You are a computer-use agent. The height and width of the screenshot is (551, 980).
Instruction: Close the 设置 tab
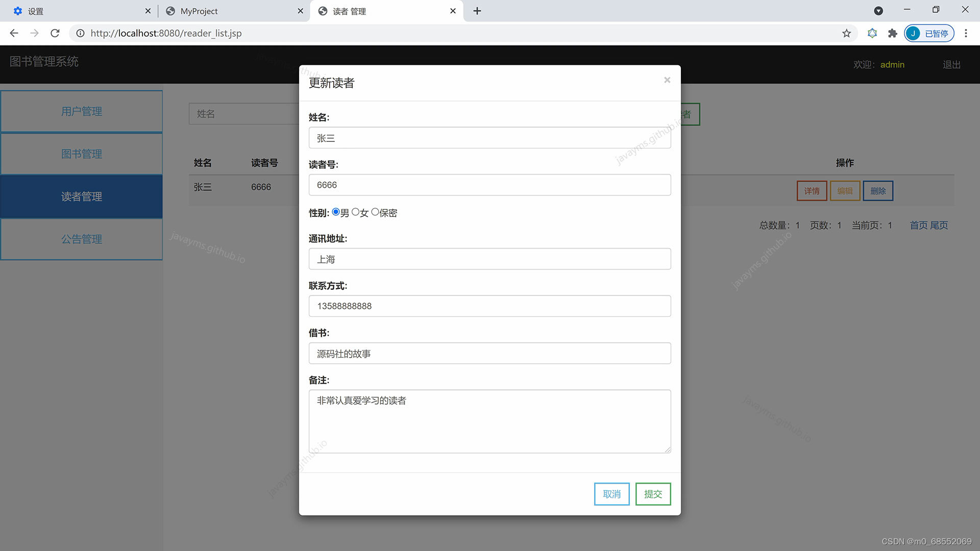tap(148, 11)
